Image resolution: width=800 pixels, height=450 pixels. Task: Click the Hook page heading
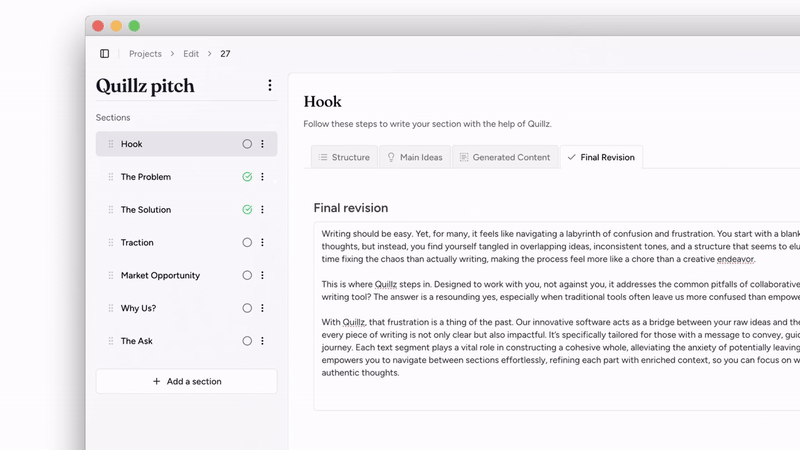(322, 102)
